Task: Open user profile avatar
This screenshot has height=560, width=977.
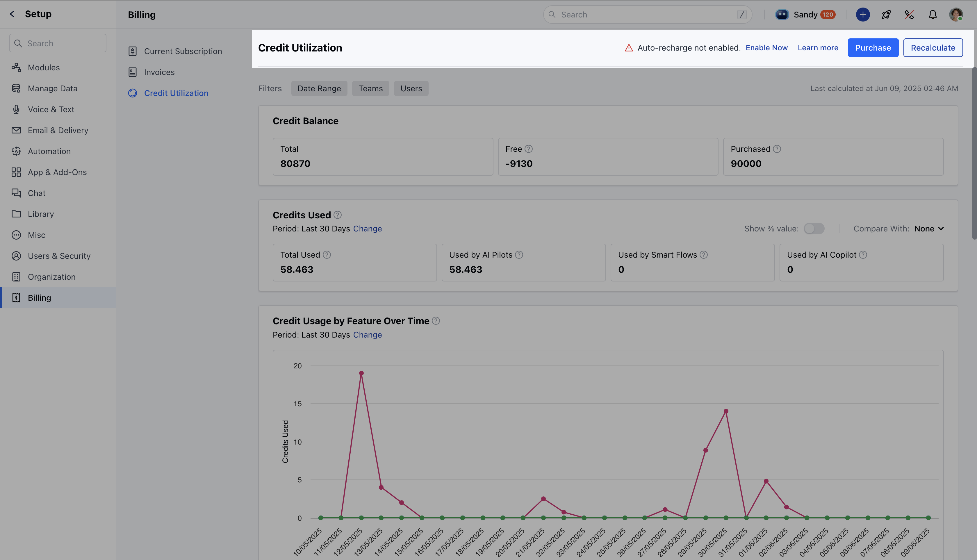Action: (x=956, y=15)
